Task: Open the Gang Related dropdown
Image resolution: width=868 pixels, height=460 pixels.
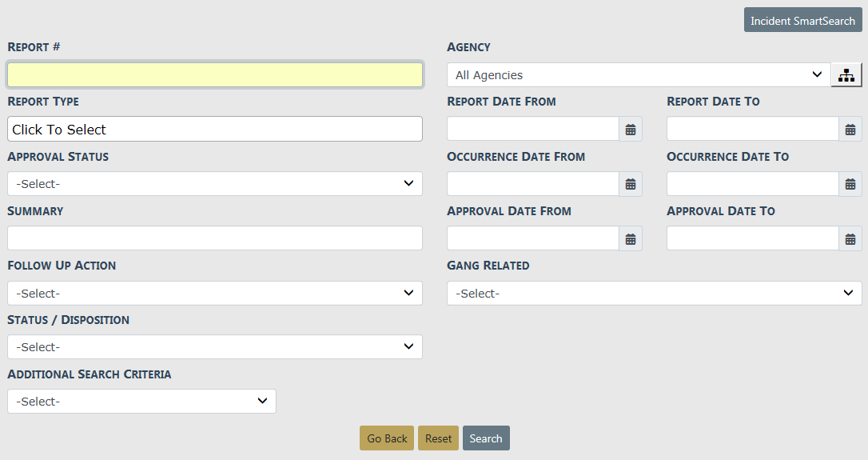Action: coord(654,294)
